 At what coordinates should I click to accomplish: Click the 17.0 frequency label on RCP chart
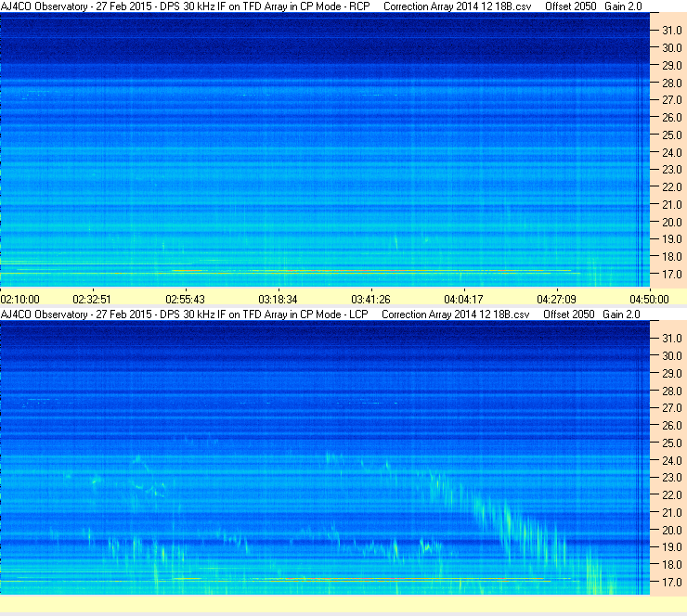tap(672, 274)
